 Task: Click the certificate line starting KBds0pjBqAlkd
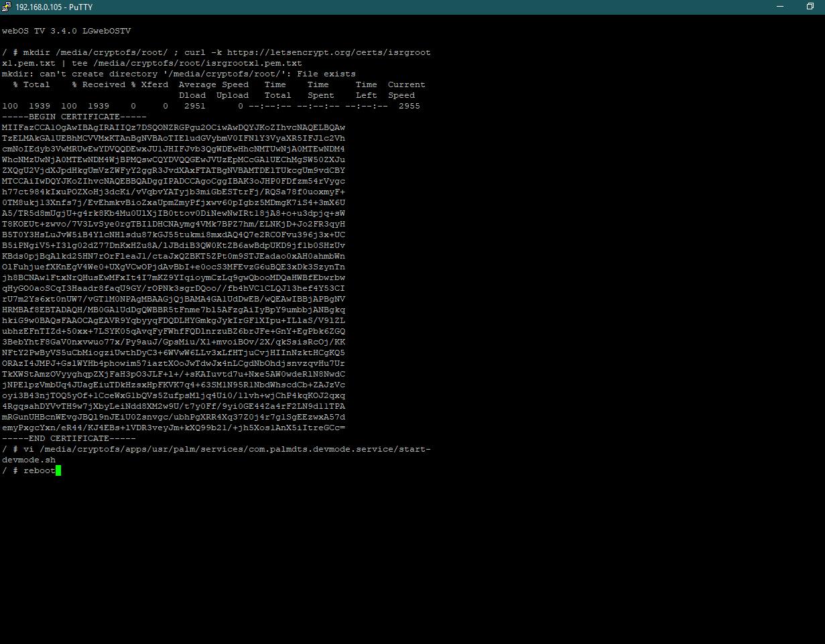click(174, 256)
